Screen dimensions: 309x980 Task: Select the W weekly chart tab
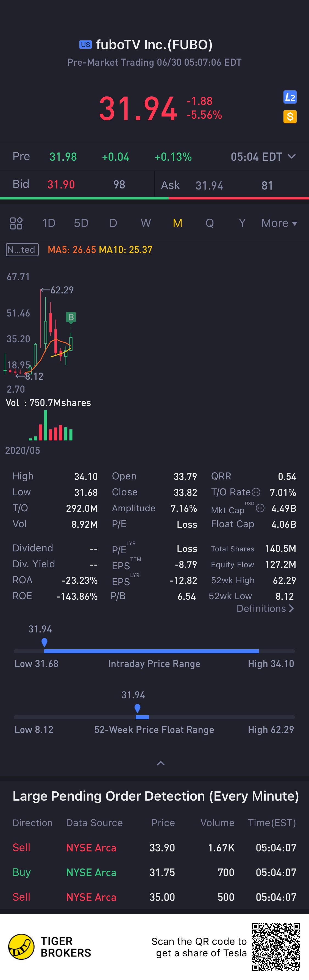point(146,223)
